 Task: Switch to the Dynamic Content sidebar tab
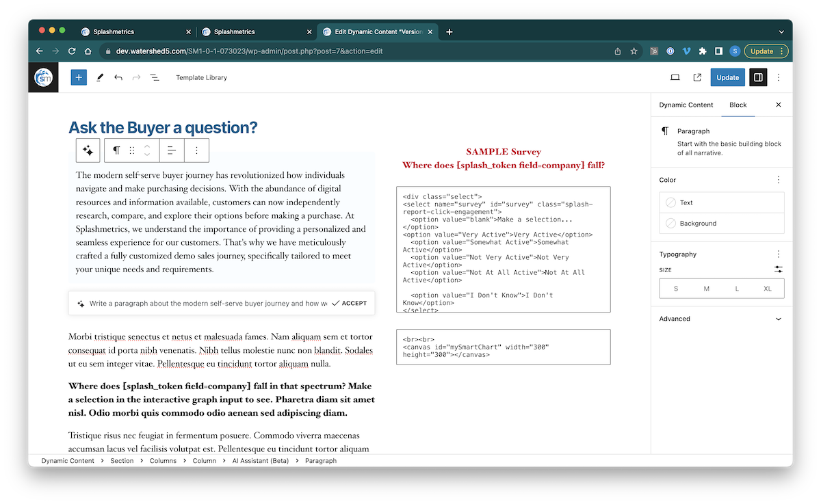point(686,105)
